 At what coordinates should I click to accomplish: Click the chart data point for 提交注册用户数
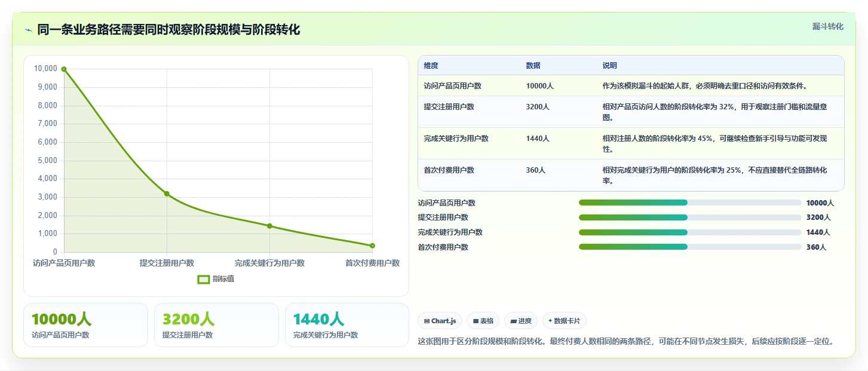[x=167, y=194]
